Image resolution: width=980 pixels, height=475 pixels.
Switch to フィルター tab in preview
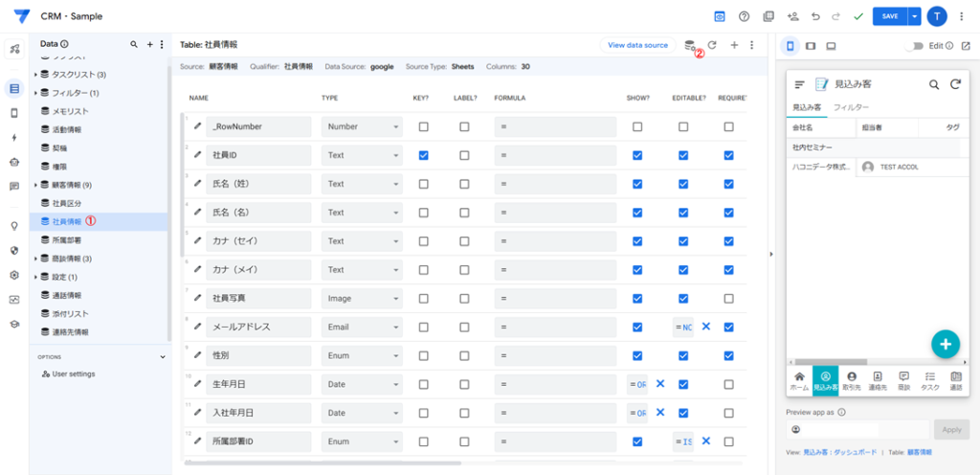(x=851, y=107)
